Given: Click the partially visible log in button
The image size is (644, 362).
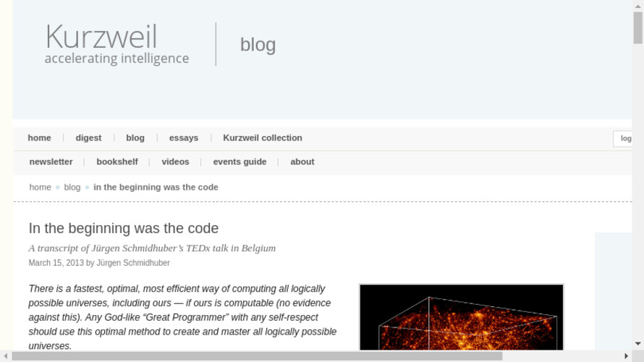Looking at the screenshot, I should coord(624,138).
